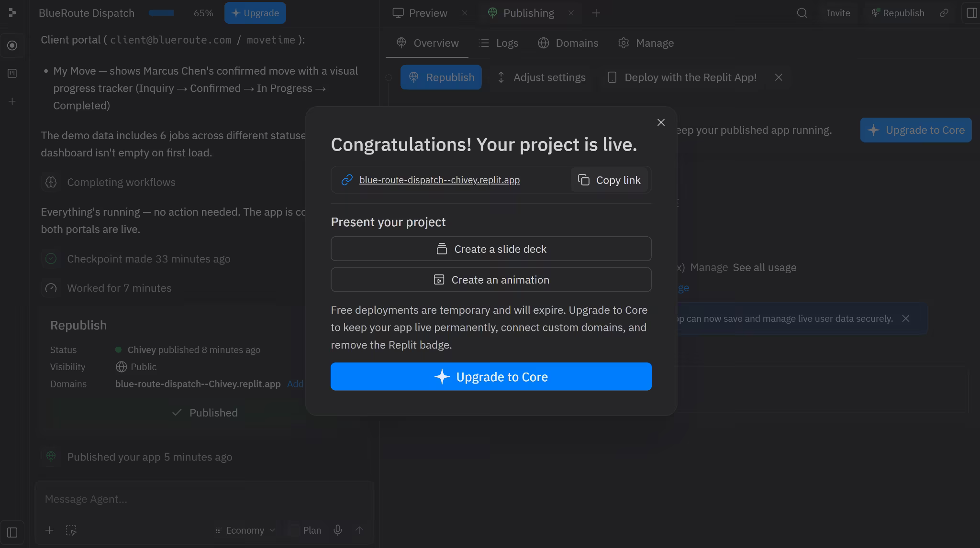Open the Agent chat sidebar icon
The height and width of the screenshot is (548, 980).
click(x=12, y=45)
